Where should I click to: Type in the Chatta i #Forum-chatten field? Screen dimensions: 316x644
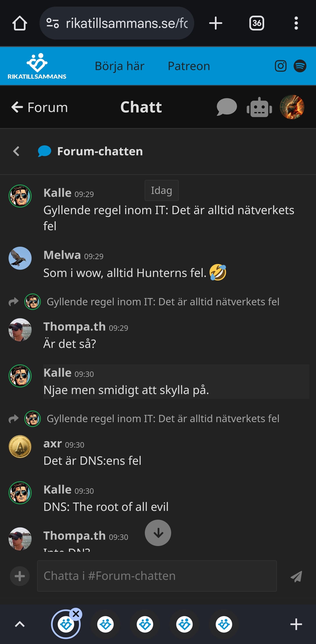click(157, 576)
